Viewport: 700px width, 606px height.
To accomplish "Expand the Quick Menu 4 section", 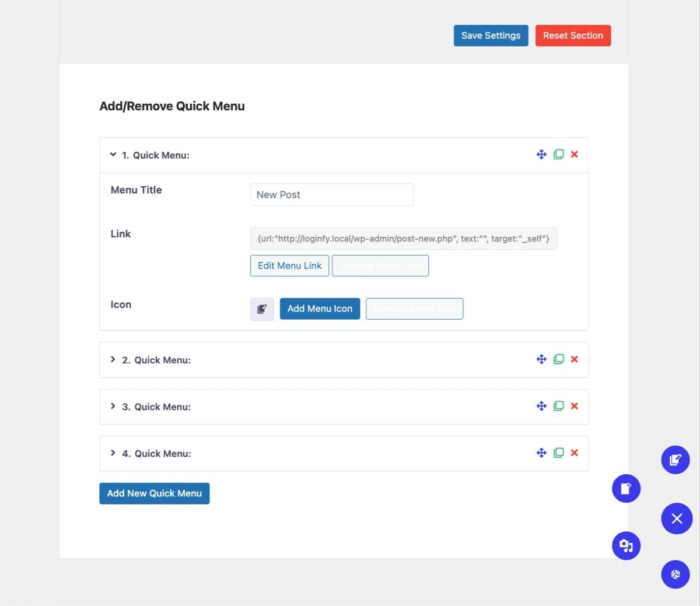I will 113,453.
